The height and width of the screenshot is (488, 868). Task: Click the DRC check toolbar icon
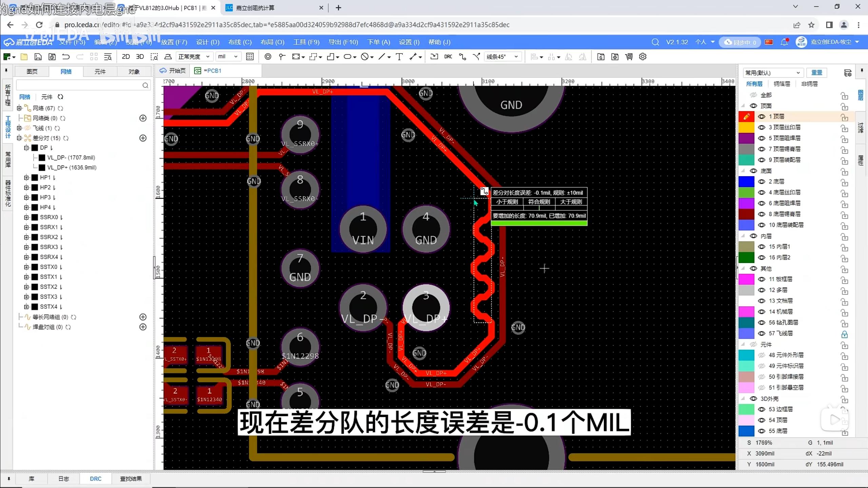click(448, 57)
